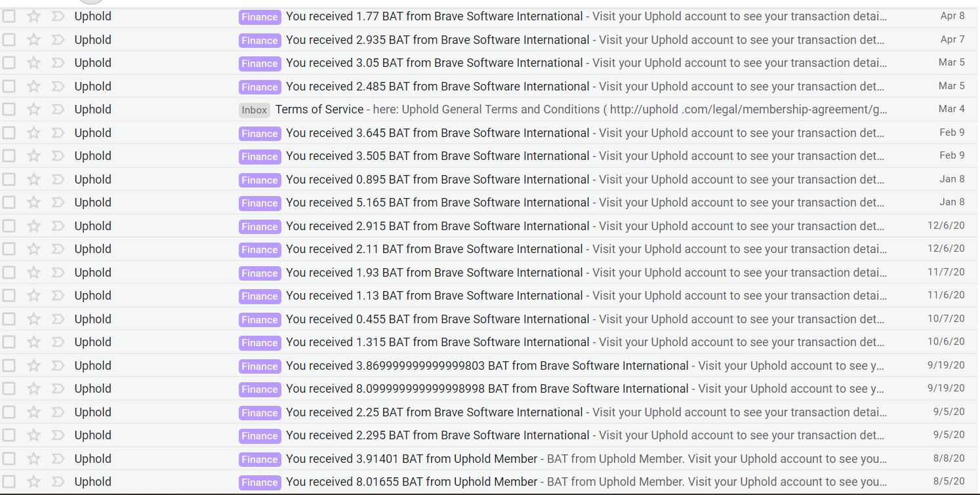
Task: Star the 1.77 BAT email from Apr 8
Action: [x=33, y=16]
